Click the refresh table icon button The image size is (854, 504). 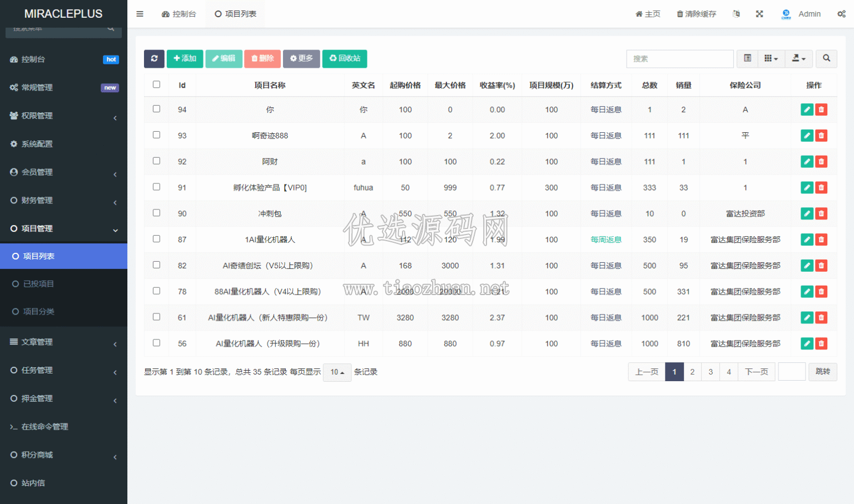click(x=154, y=58)
